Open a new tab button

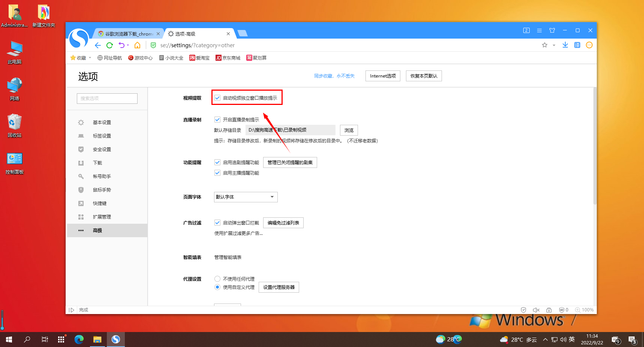pyautogui.click(x=243, y=33)
